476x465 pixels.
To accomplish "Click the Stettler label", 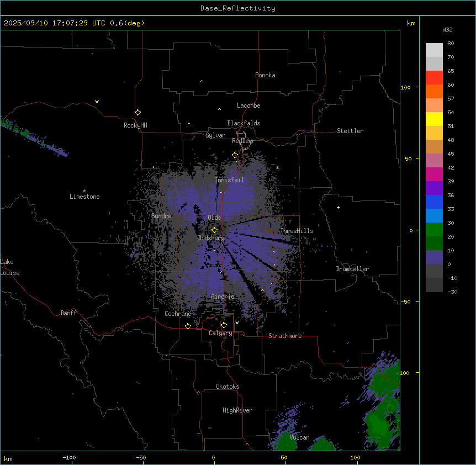I will click(350, 131).
